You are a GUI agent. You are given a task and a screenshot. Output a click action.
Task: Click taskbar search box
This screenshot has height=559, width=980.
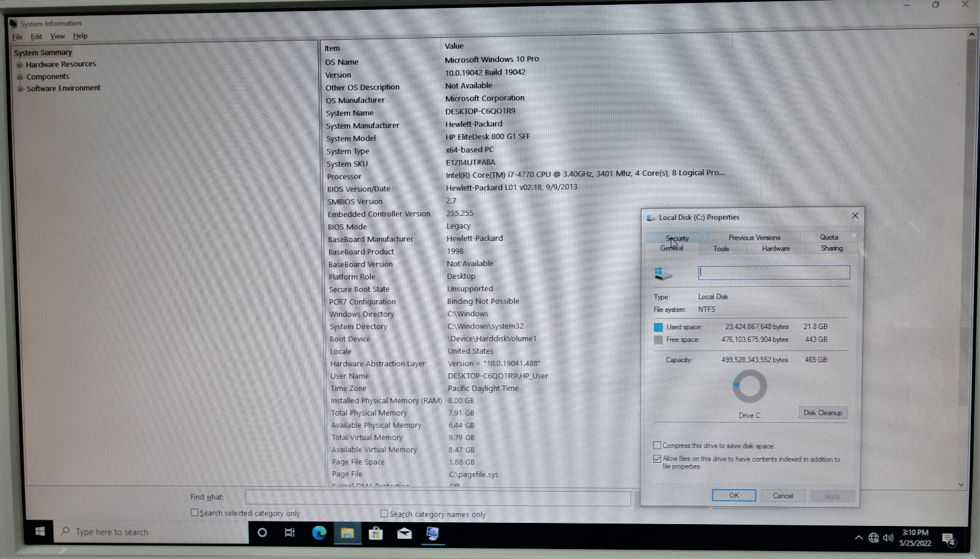tap(151, 532)
